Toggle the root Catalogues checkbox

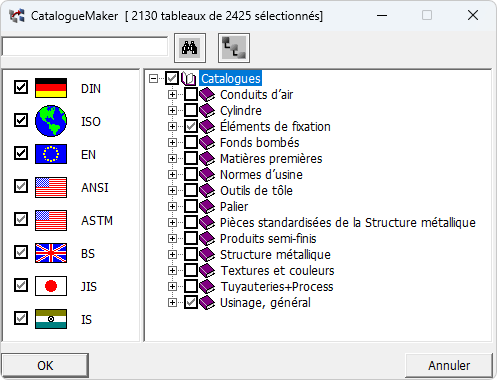point(172,79)
